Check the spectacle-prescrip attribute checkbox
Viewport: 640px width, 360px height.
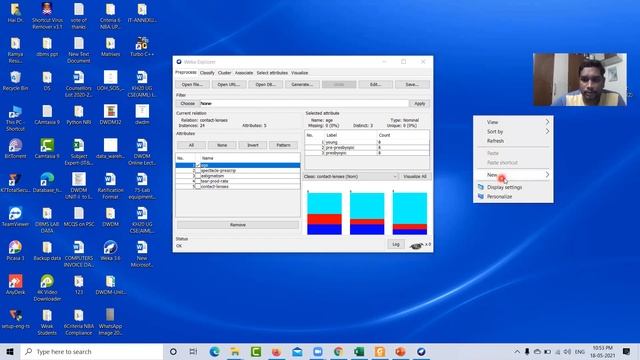coord(198,171)
